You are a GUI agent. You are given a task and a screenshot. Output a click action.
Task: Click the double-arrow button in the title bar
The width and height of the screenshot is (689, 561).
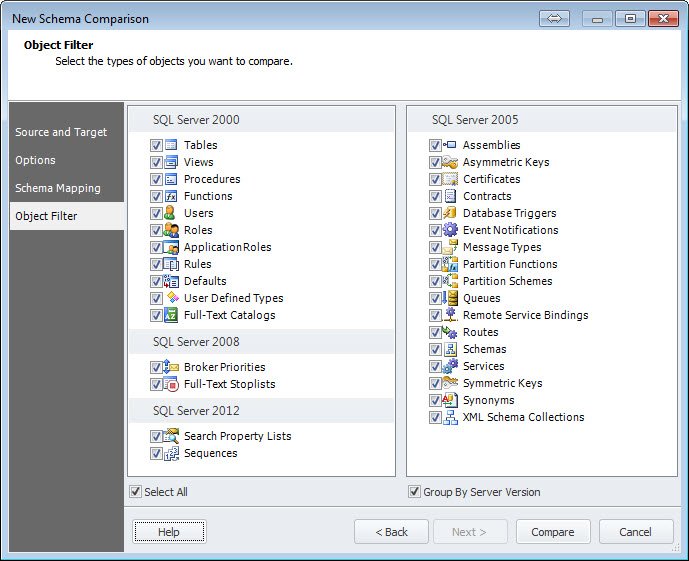click(554, 18)
